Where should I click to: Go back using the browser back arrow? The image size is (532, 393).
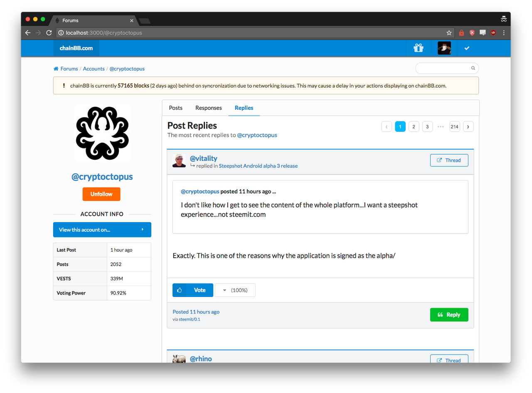coord(28,32)
